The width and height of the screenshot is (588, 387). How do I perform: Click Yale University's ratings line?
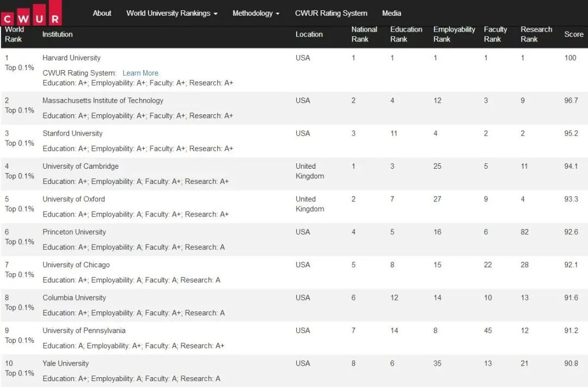coord(131,379)
